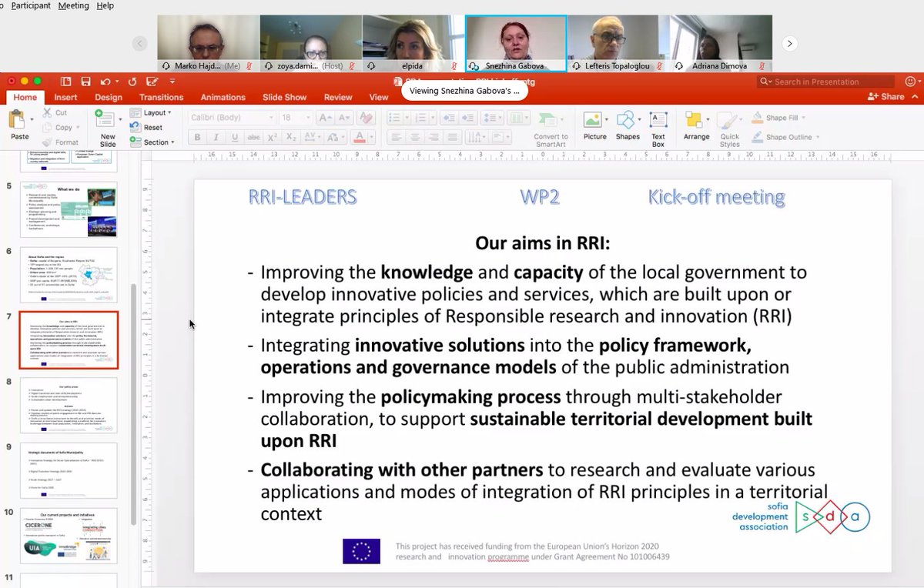Toggle Underline formatting button
Image resolution: width=924 pixels, height=588 pixels.
234,138
